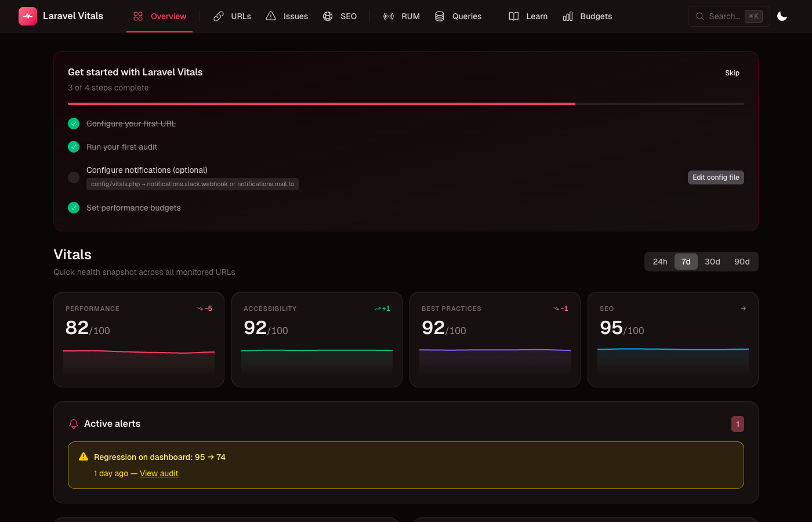The image size is (812, 522).
Task: Click into the Search input field
Action: pyautogui.click(x=728, y=16)
